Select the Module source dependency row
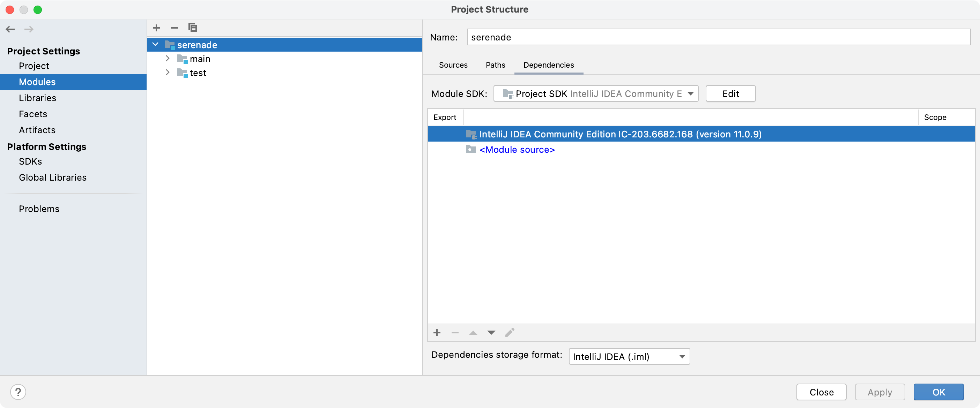 pos(517,150)
